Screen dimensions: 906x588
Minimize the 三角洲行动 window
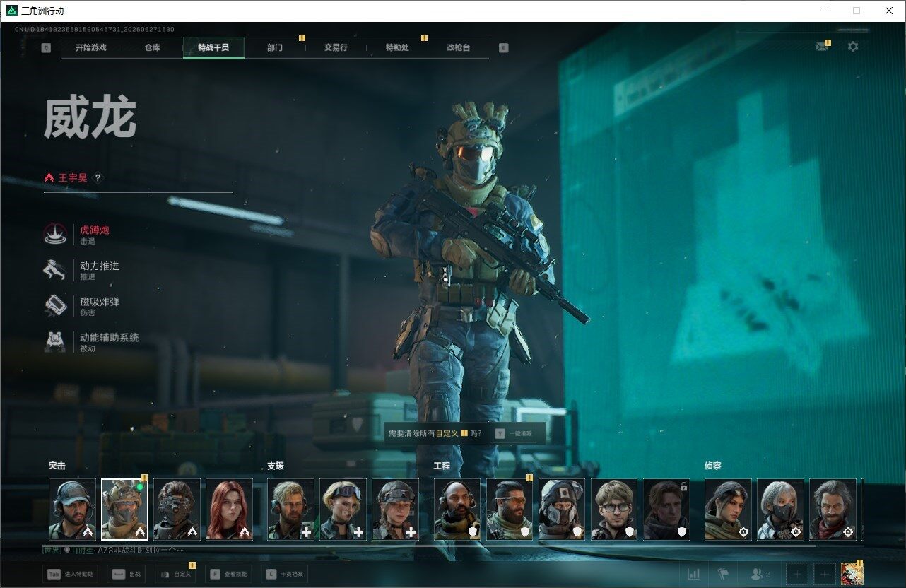[x=825, y=11]
